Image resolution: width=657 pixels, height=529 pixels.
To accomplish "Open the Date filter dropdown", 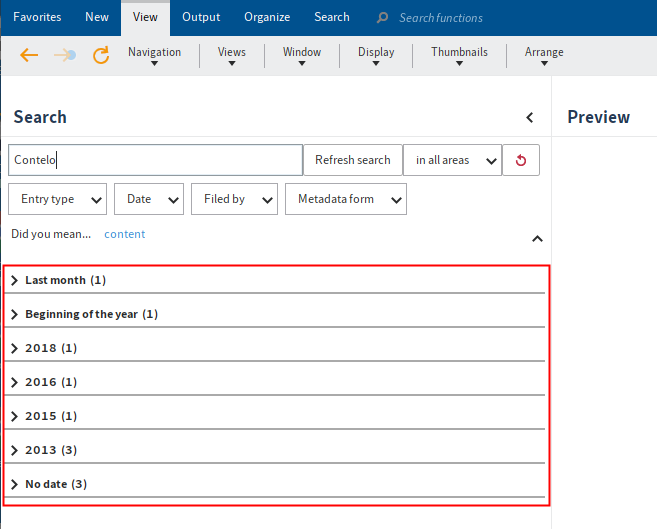I will click(149, 199).
